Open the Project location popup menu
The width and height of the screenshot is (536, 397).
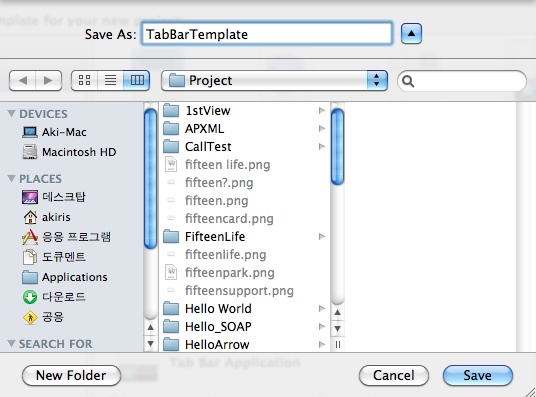(x=274, y=81)
